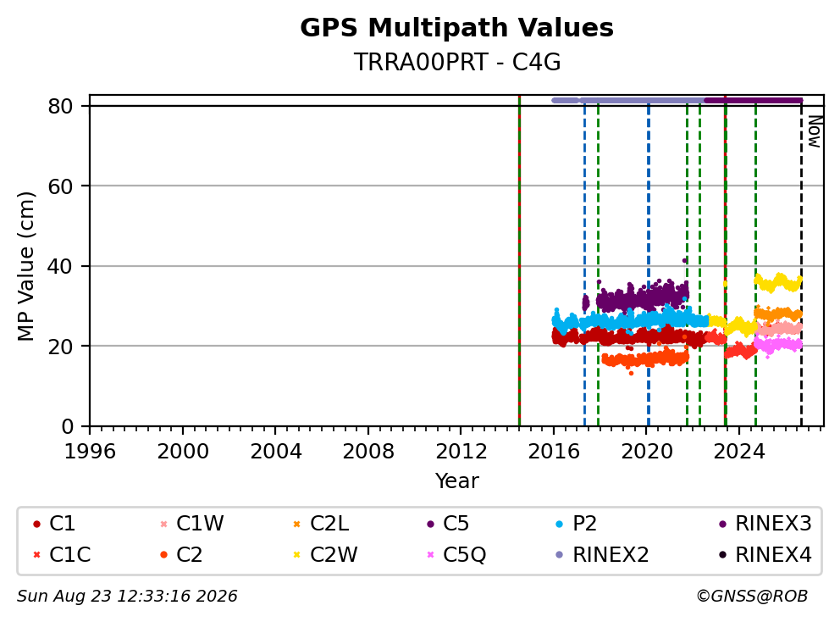Click the 2020 tick label on the year axis

pyautogui.click(x=647, y=452)
